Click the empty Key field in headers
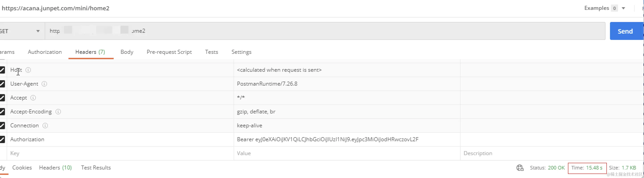The height and width of the screenshot is (178, 644). click(120, 153)
